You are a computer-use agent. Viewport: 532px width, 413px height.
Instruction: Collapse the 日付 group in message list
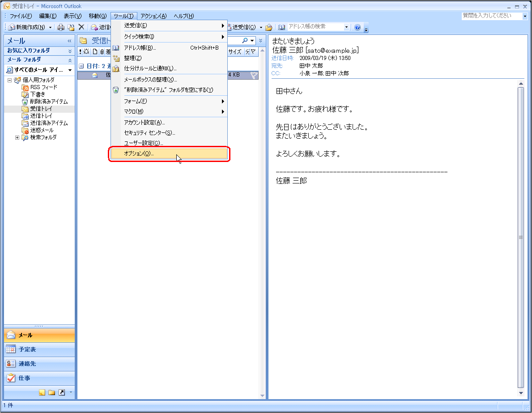(81, 66)
